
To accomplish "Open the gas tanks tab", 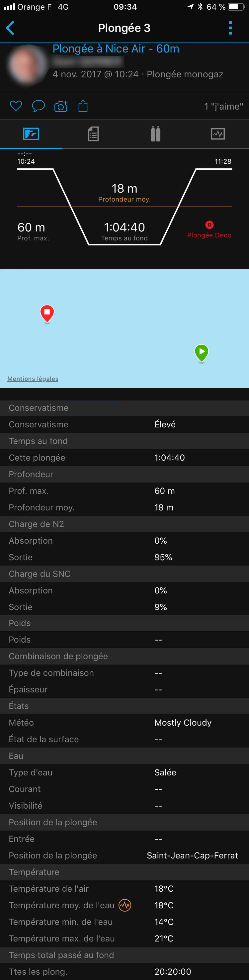I will point(155,134).
